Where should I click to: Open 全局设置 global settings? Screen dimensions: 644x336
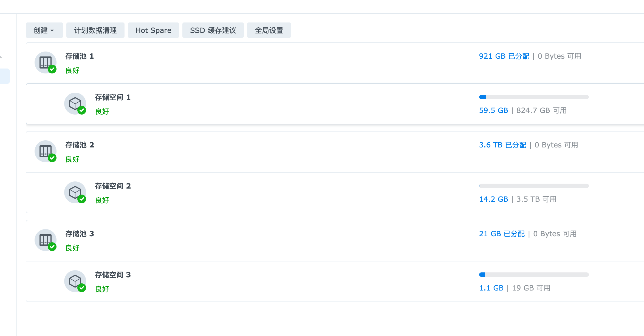269,30
